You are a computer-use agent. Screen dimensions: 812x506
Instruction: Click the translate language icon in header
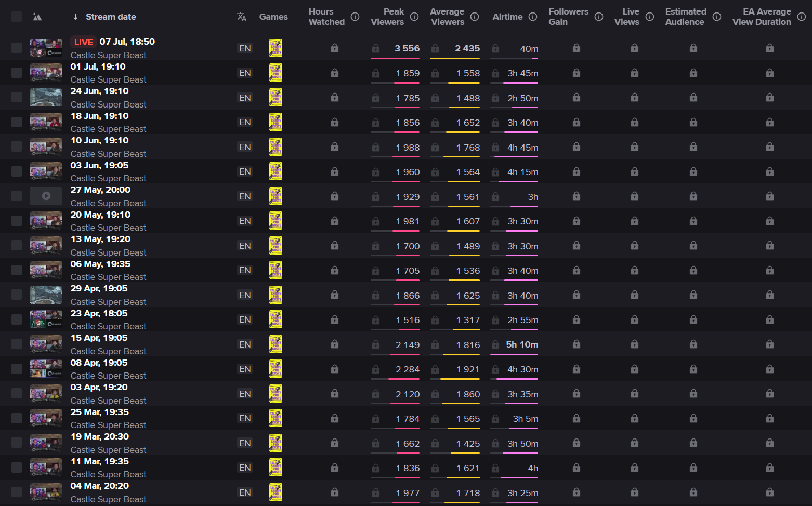click(x=242, y=17)
